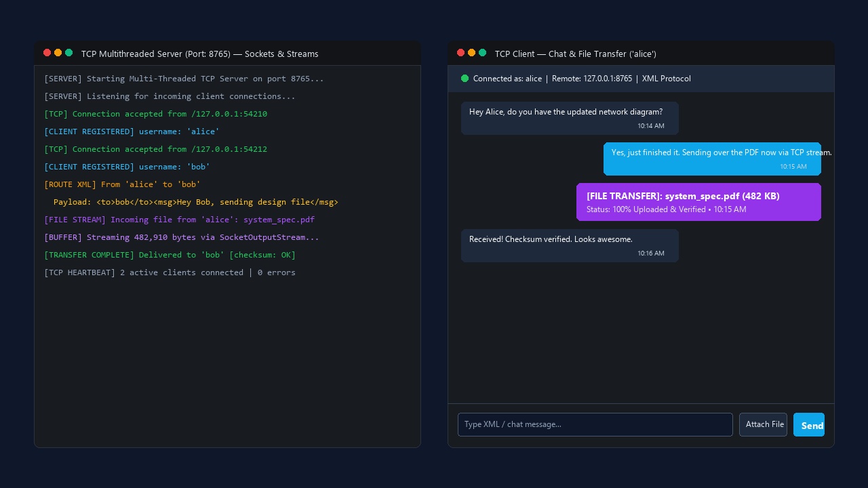Viewport: 868px width, 488px height.
Task: Open the system_spec.pdf file transfer bubble
Action: 698,202
